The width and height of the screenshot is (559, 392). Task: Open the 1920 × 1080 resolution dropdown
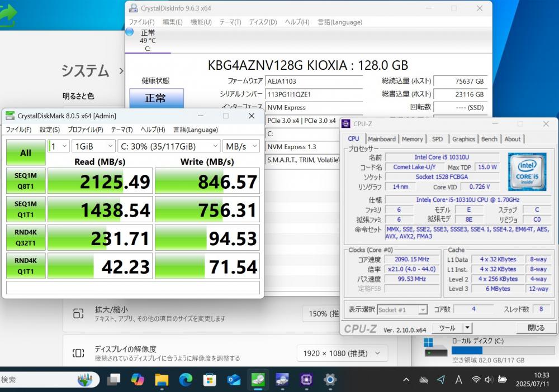[x=342, y=353]
